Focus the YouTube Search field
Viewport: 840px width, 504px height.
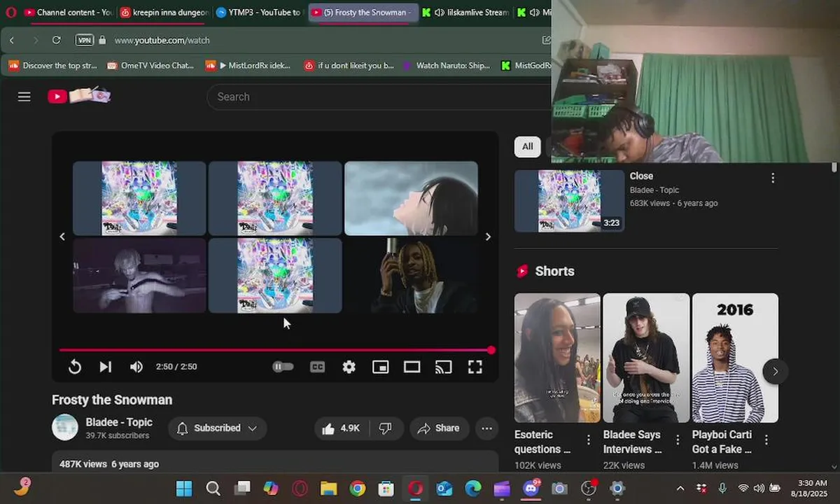378,97
